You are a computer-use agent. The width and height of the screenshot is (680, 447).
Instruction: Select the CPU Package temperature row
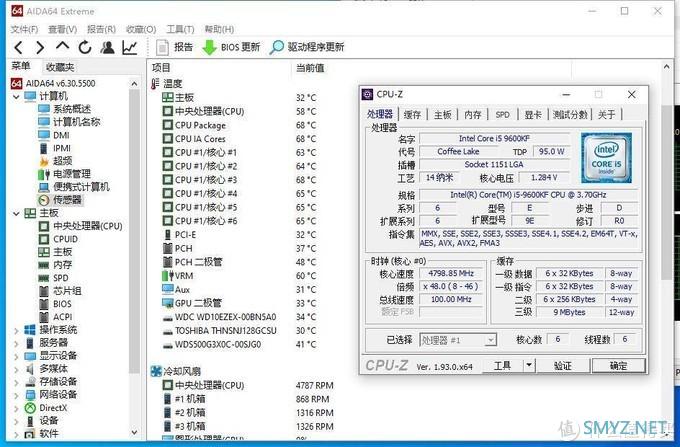pyautogui.click(x=239, y=125)
